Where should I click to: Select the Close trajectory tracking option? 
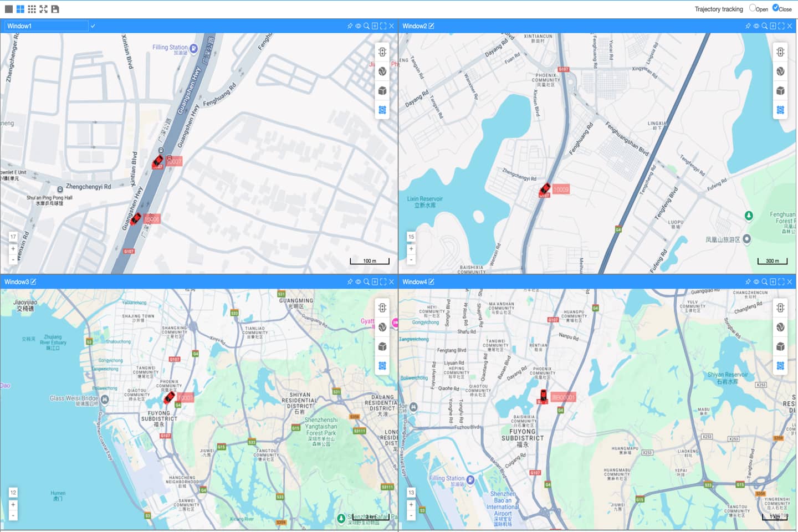tap(776, 8)
